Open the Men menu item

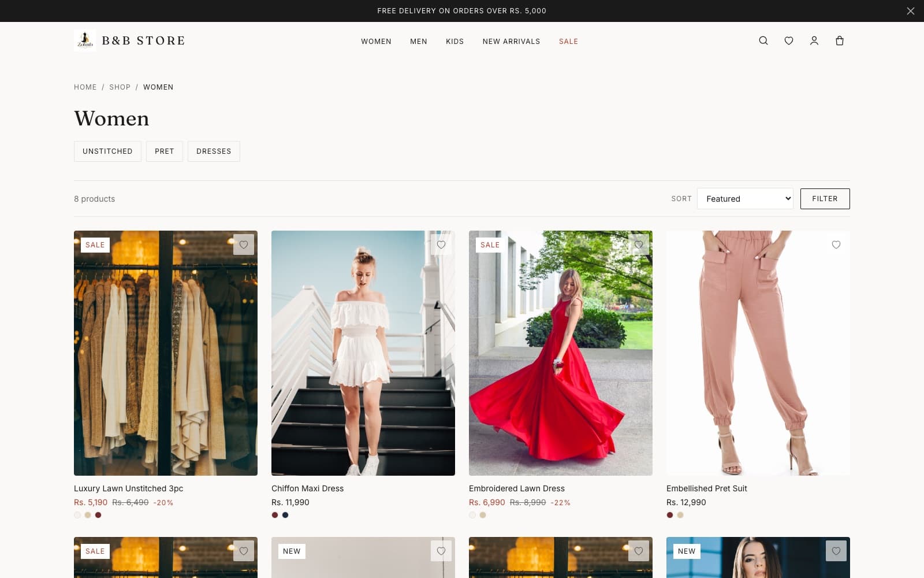[419, 42]
